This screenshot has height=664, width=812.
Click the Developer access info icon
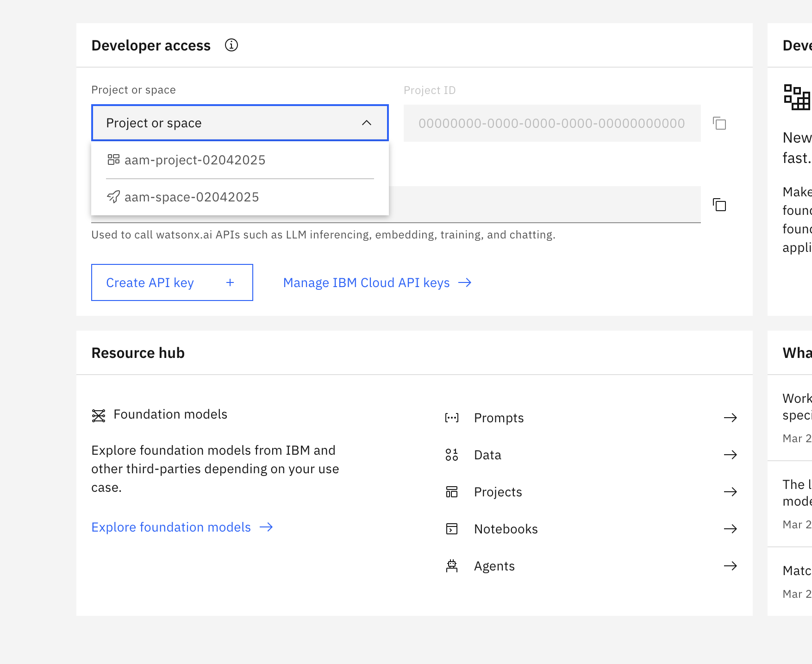click(231, 45)
